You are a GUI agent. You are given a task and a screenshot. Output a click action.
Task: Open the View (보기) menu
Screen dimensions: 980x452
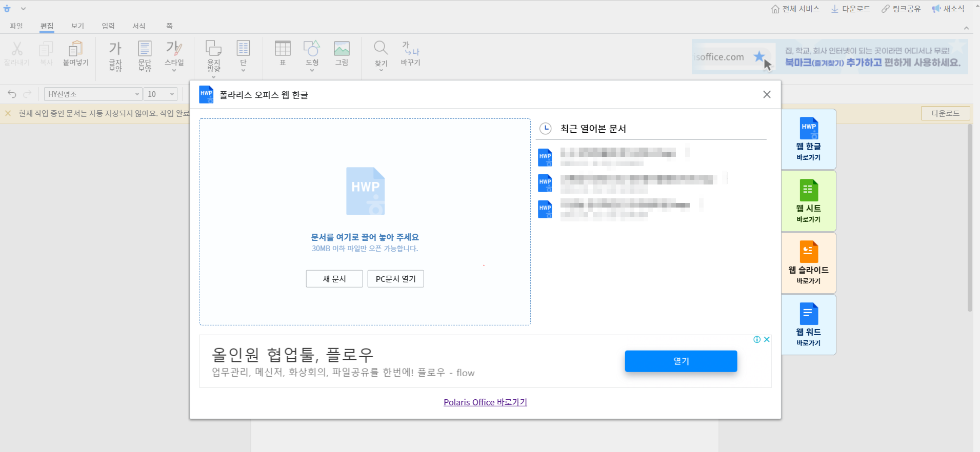pyautogui.click(x=77, y=26)
